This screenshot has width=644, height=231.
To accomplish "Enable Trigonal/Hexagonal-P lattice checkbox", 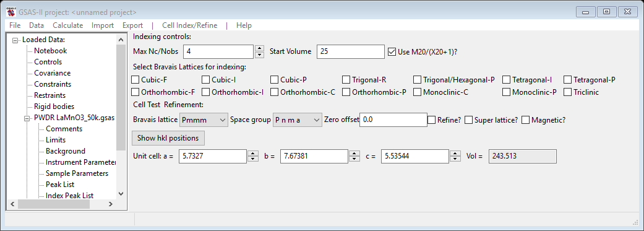I will point(418,79).
